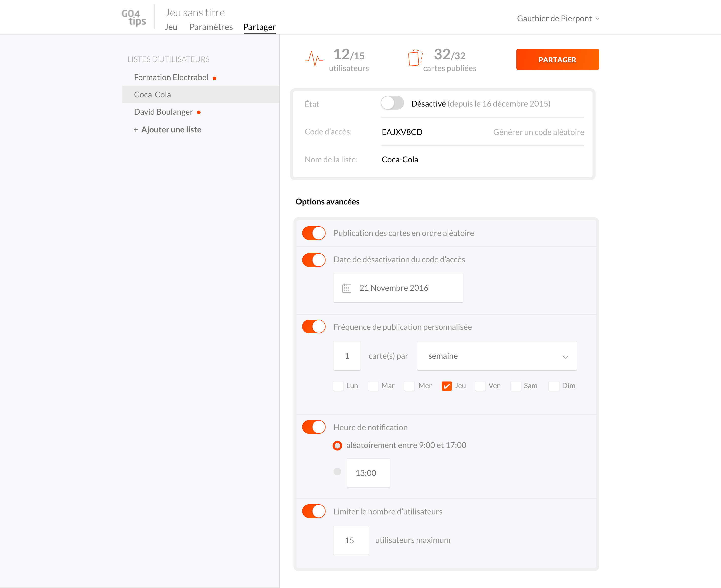Image resolution: width=721 pixels, height=588 pixels.
Task: Open the semaine frequency dropdown
Action: [497, 356]
